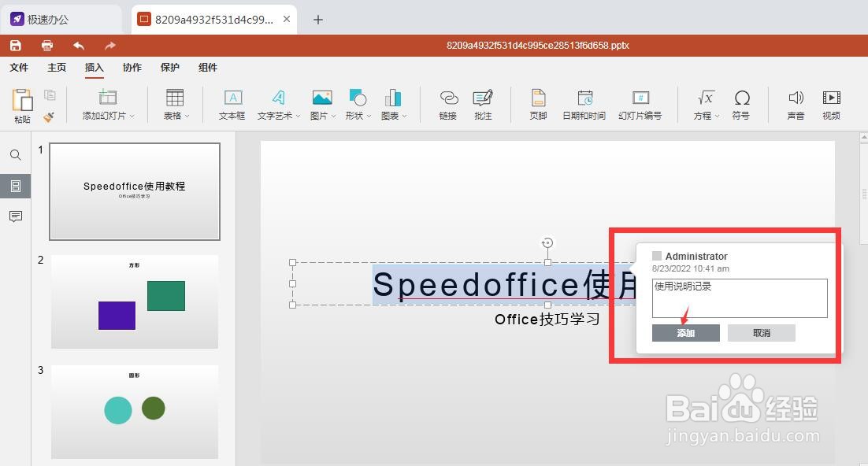This screenshot has width=868, height=466.
Task: Open a new tab with plus button
Action: [317, 20]
